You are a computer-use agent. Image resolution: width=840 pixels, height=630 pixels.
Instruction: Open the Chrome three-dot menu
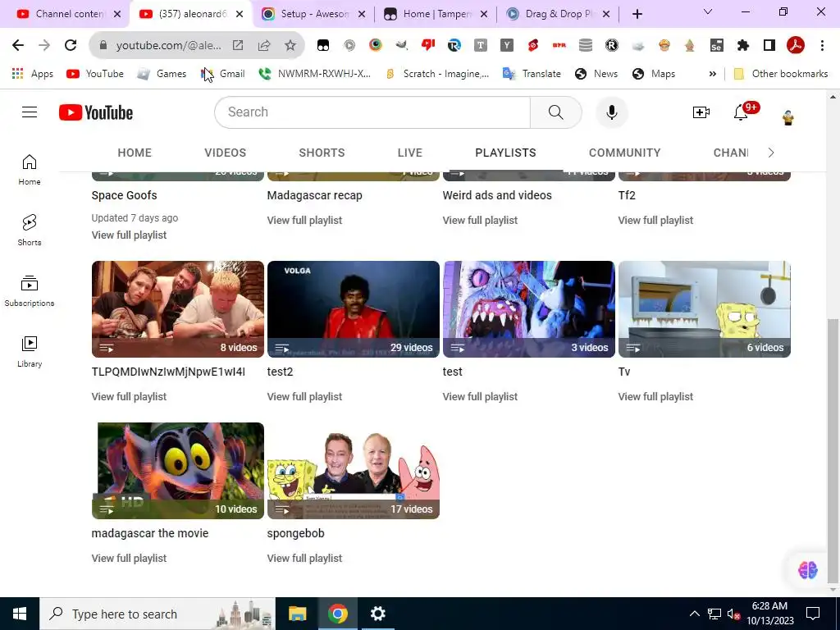pos(822,46)
